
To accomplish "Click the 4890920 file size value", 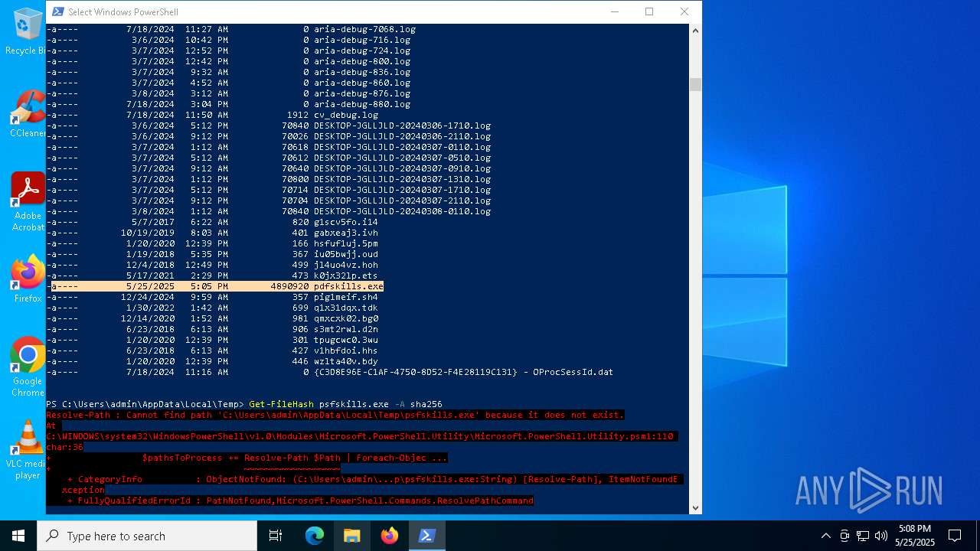I will click(289, 286).
